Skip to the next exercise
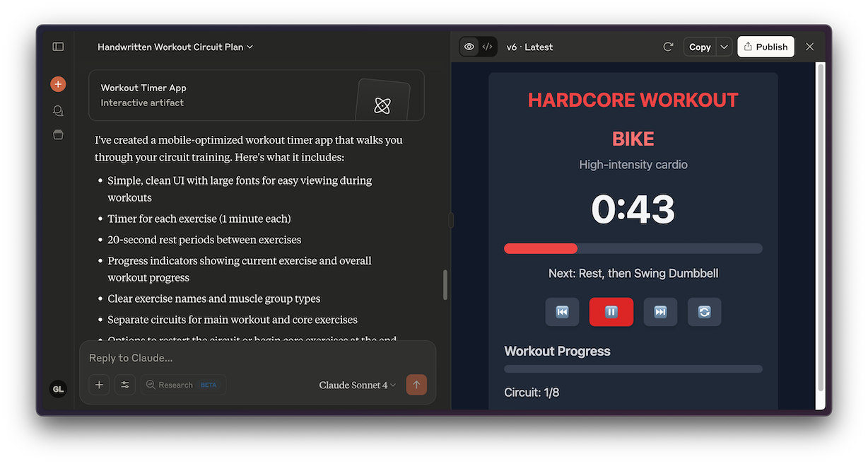Viewport: 868px width, 464px height. tap(660, 312)
